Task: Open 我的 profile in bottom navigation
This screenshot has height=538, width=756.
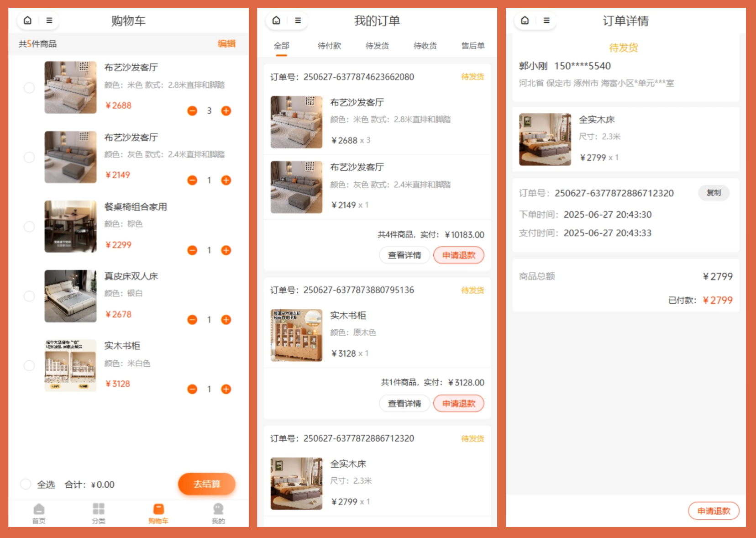Action: (x=218, y=513)
